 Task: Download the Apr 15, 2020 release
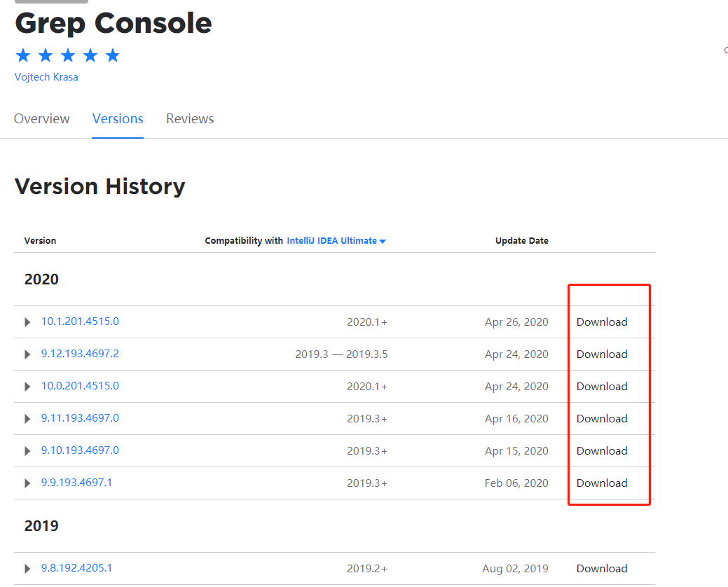[x=602, y=451]
